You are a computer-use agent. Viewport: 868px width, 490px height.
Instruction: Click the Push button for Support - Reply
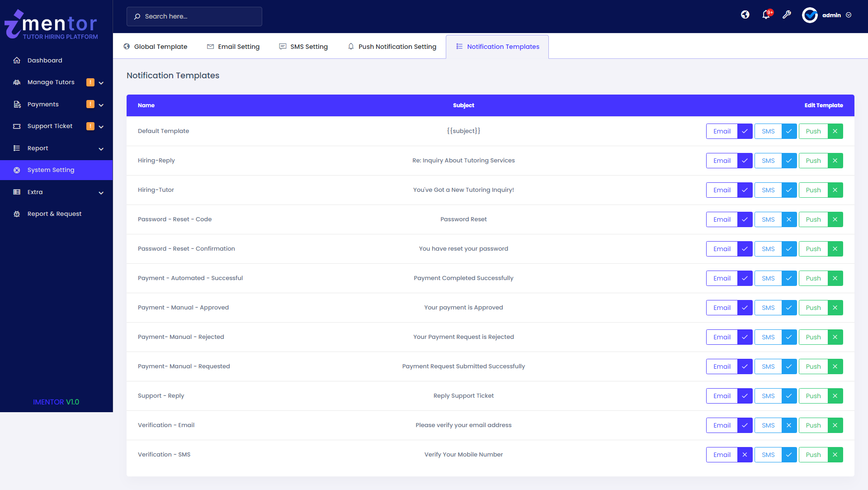click(x=812, y=395)
